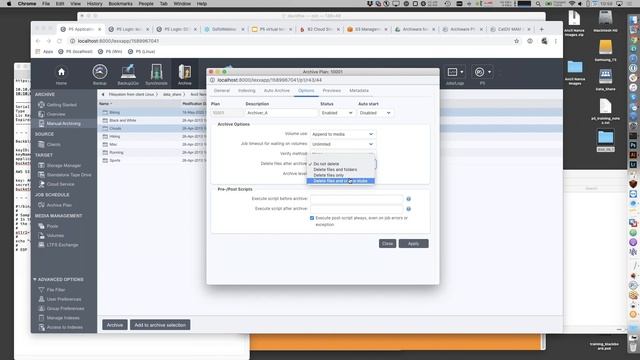Open the Volume use dropdown
This screenshot has height=360, width=640.
pyautogui.click(x=342, y=134)
